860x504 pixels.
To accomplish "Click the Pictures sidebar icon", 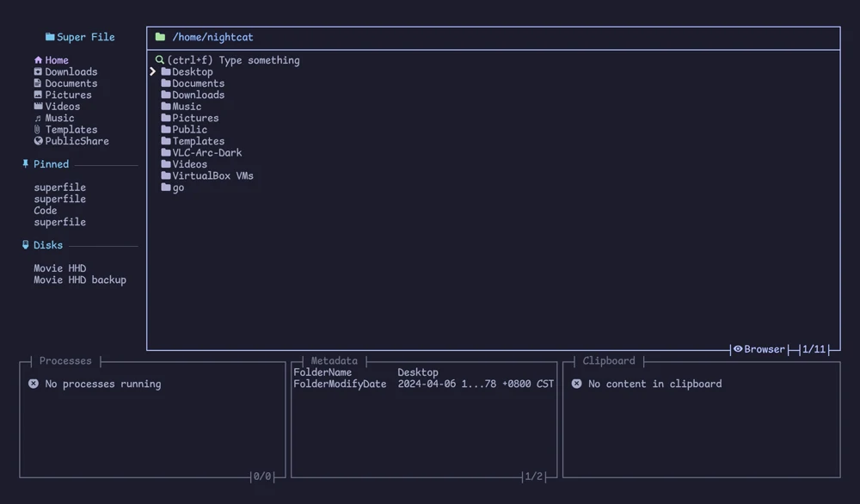I will click(x=38, y=95).
